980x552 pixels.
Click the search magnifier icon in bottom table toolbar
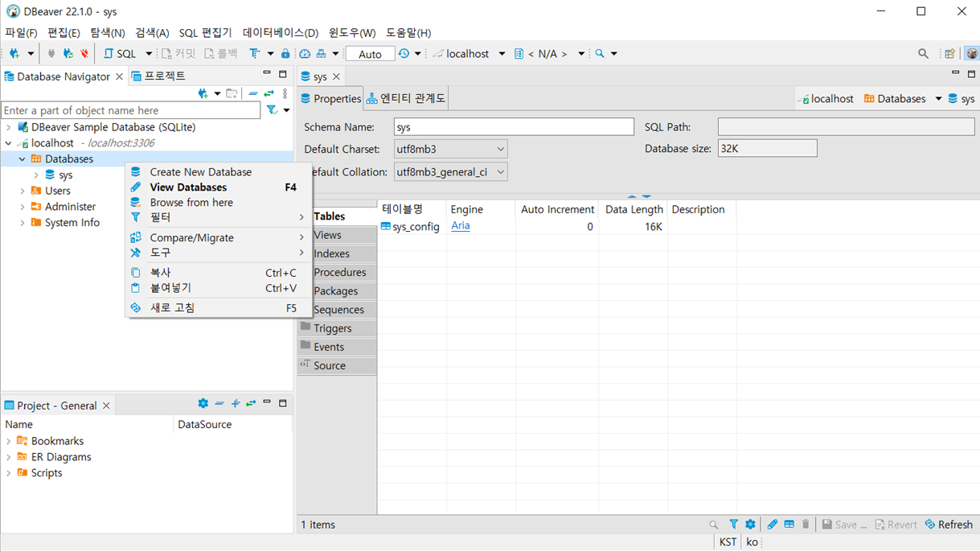[713, 525]
